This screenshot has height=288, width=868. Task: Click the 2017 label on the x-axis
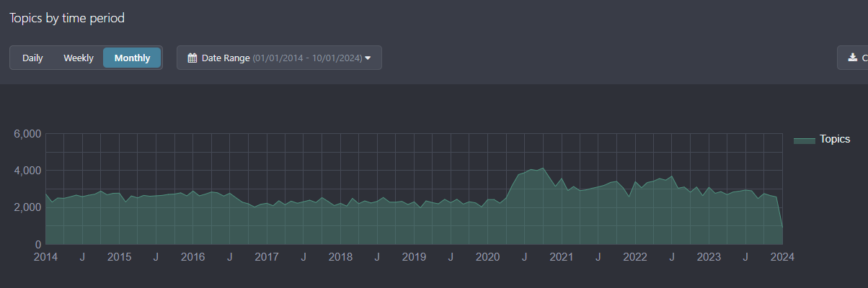[x=267, y=257]
